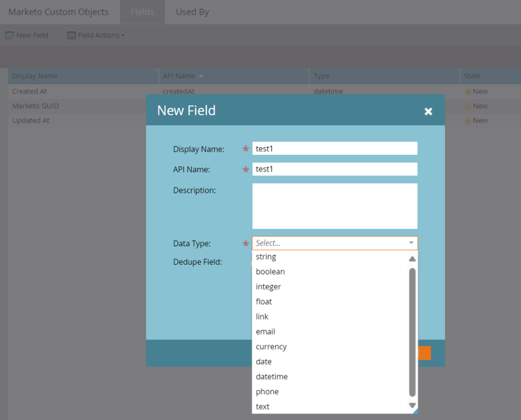Image resolution: width=521 pixels, height=420 pixels.
Task: Choose datetime data type option
Action: (272, 377)
